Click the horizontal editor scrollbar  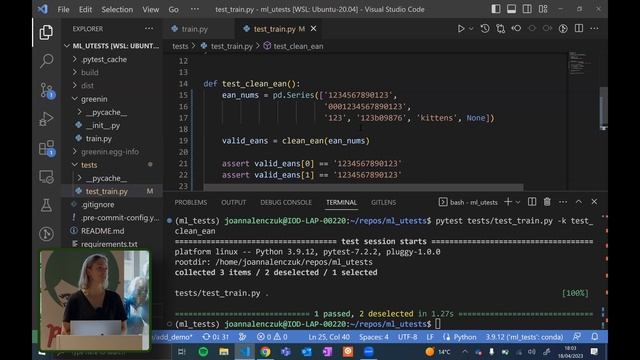click(363, 187)
